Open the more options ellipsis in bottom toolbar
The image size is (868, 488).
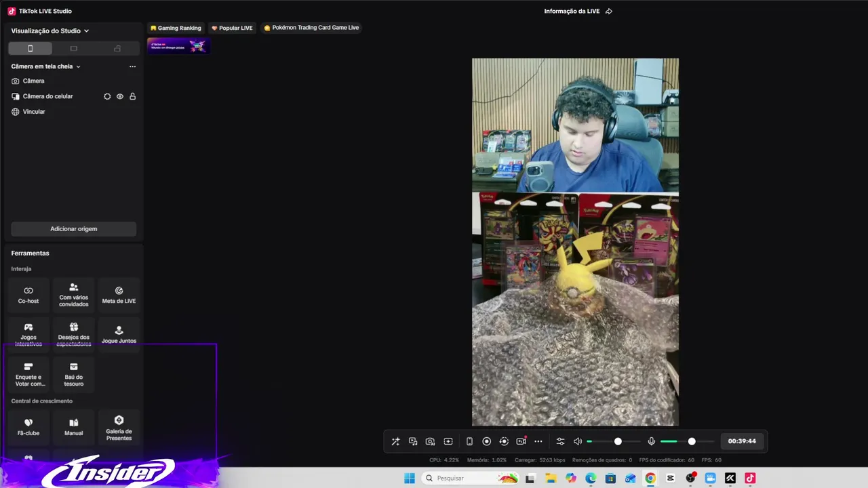pos(538,441)
